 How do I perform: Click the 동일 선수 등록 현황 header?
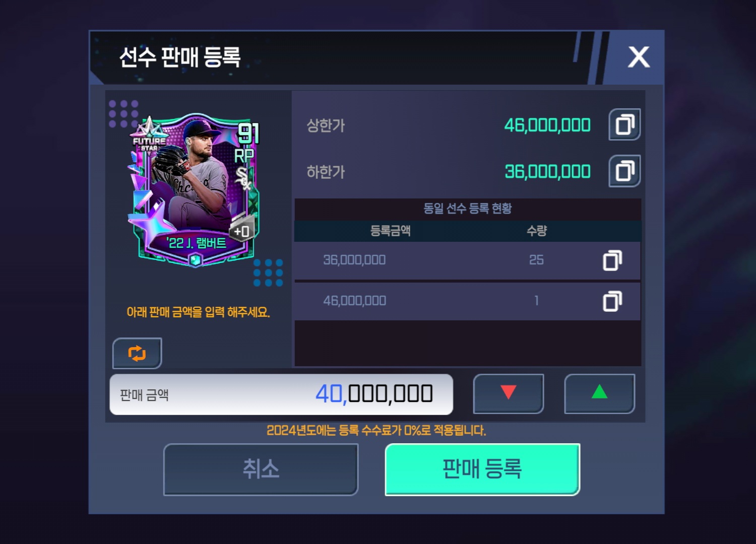point(467,209)
